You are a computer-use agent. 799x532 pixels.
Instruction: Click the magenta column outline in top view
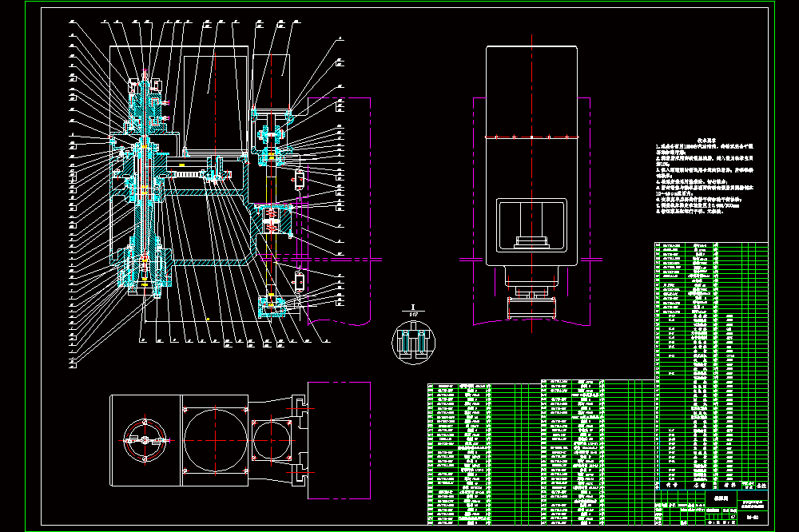point(339,440)
